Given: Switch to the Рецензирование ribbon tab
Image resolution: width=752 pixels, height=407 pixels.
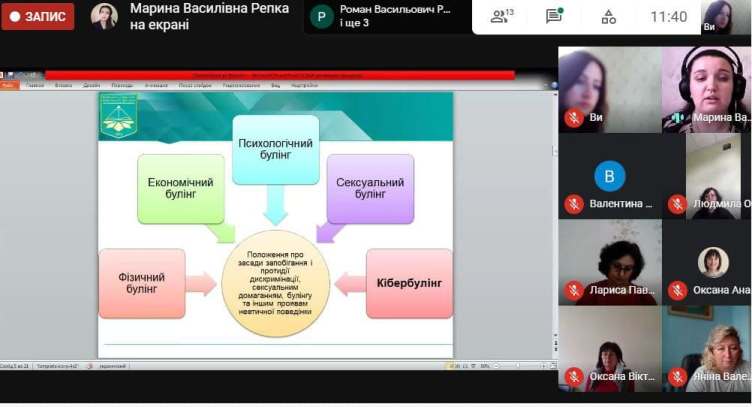Looking at the screenshot, I should coord(241,85).
